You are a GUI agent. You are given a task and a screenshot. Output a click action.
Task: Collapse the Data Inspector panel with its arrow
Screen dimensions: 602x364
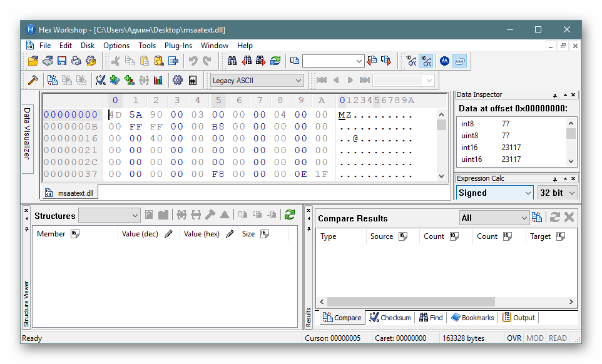point(565,94)
